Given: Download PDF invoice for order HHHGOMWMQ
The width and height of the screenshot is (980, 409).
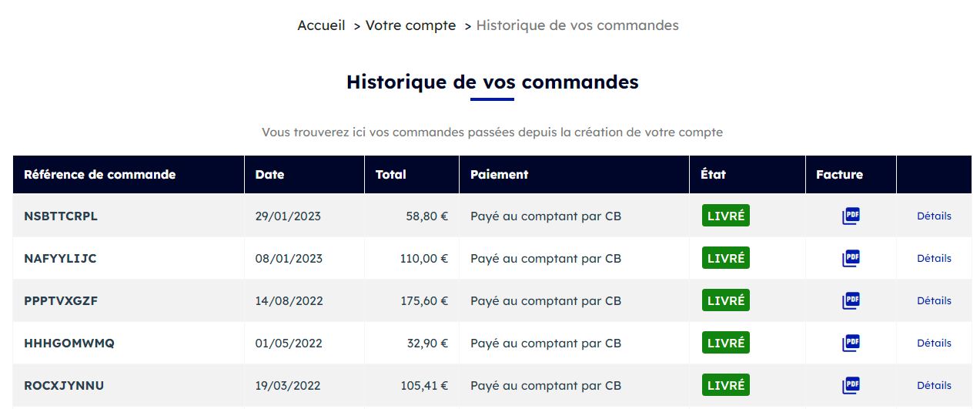Looking at the screenshot, I should [851, 343].
